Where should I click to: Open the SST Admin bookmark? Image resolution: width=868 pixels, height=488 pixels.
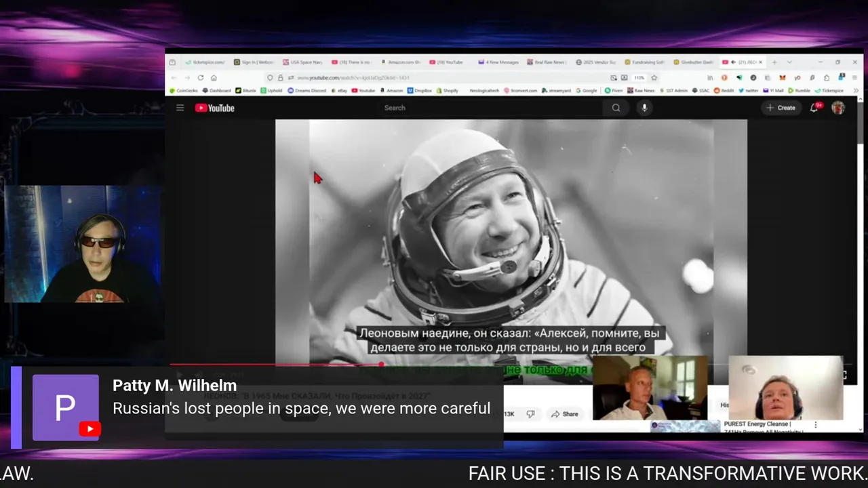674,90
